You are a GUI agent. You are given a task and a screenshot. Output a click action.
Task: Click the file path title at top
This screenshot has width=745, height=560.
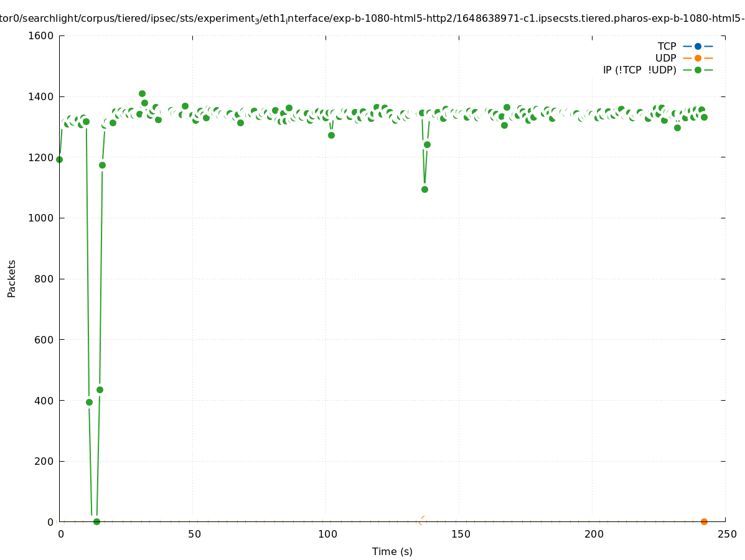pyautogui.click(x=372, y=19)
